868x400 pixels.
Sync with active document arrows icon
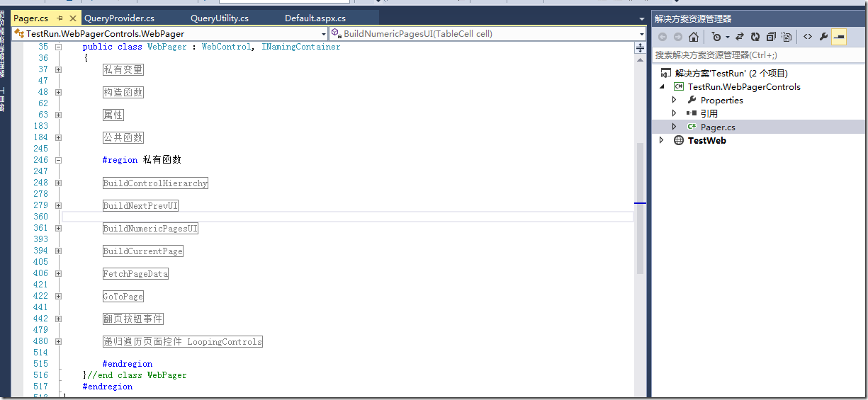pos(740,37)
